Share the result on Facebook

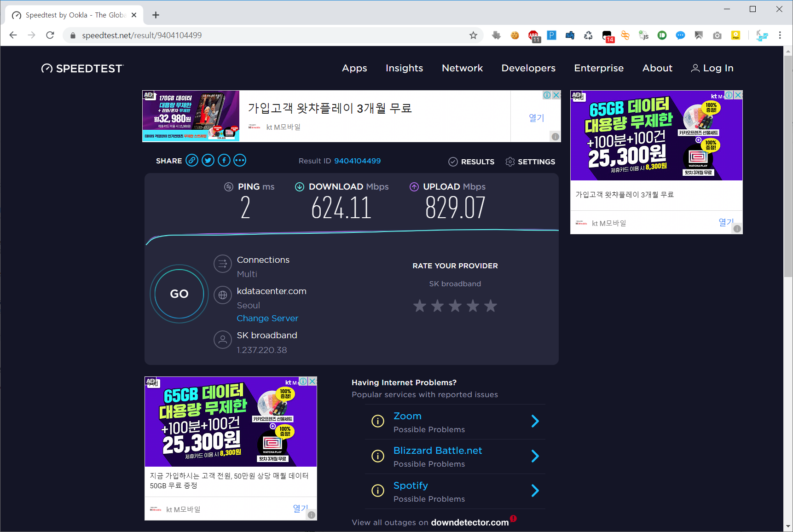click(224, 160)
